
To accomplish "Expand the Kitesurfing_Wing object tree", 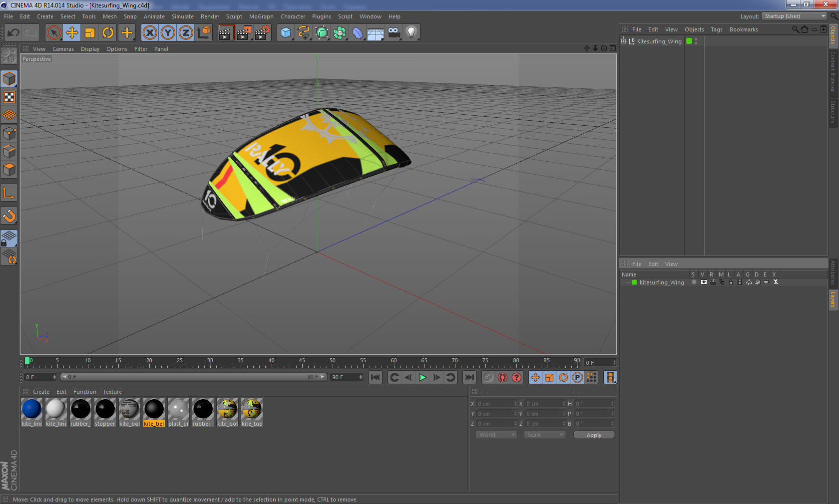I will (x=624, y=41).
